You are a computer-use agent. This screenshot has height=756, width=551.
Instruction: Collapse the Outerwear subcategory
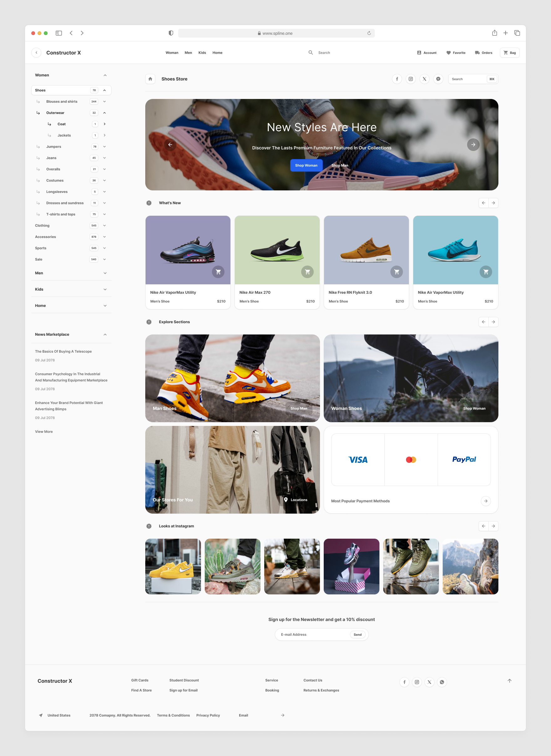(104, 113)
